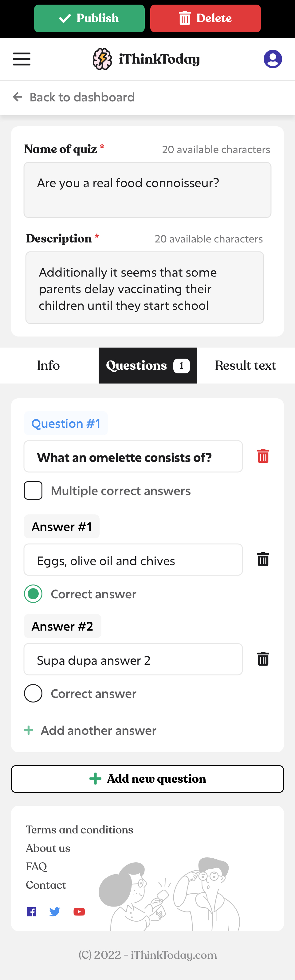Screen dimensions: 295x980
Task: Mark Answer #2 as correct
Action: 33,693
